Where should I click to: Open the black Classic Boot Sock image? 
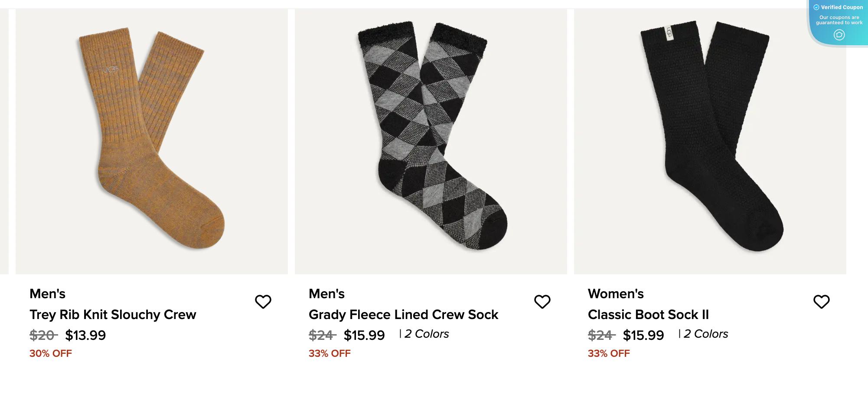(x=710, y=141)
